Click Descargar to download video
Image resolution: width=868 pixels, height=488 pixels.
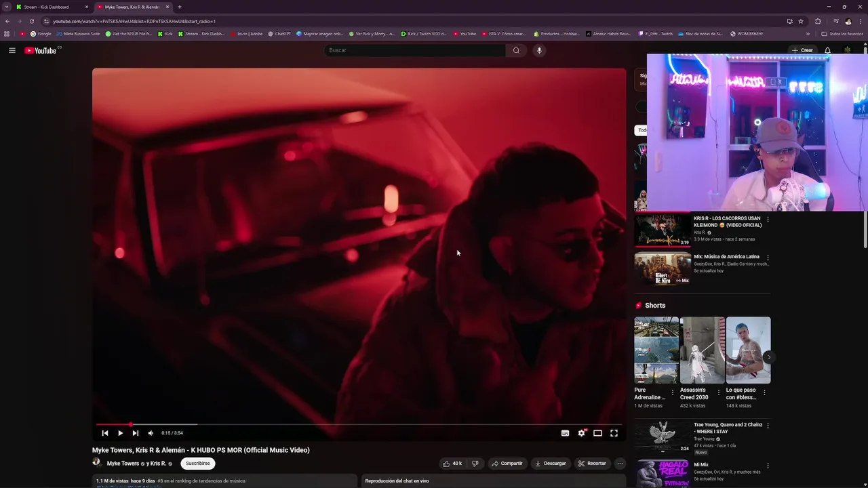click(550, 464)
